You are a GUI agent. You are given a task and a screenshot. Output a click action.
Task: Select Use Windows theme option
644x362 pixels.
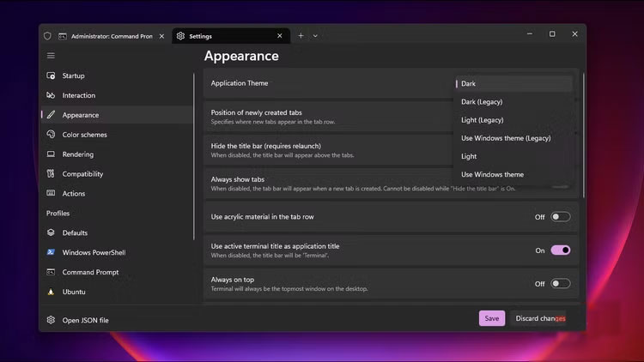tap(492, 175)
